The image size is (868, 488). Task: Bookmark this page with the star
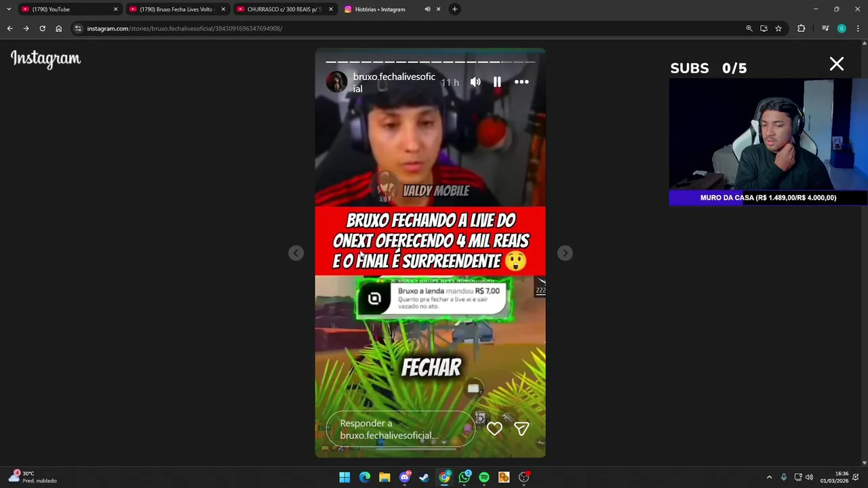(x=778, y=28)
